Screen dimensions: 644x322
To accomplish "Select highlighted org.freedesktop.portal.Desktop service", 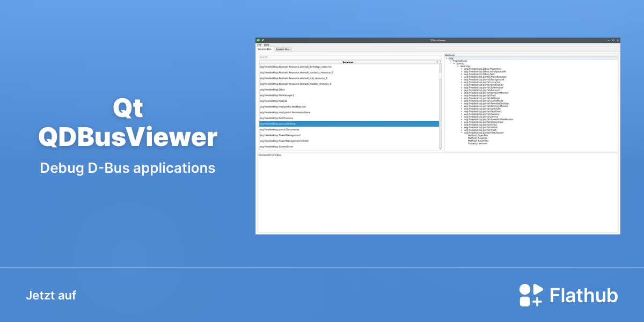I will tap(349, 124).
